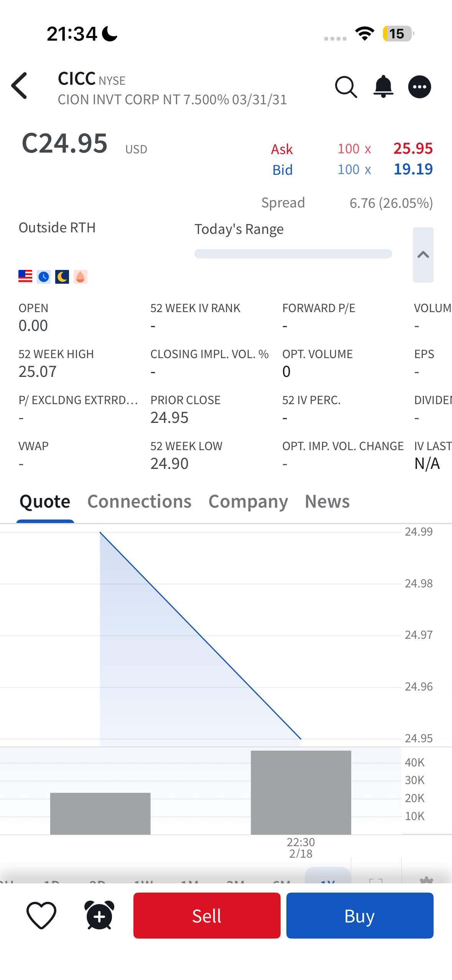The width and height of the screenshot is (452, 980).
Task: Tap the Today's Range bar
Action: [x=293, y=254]
